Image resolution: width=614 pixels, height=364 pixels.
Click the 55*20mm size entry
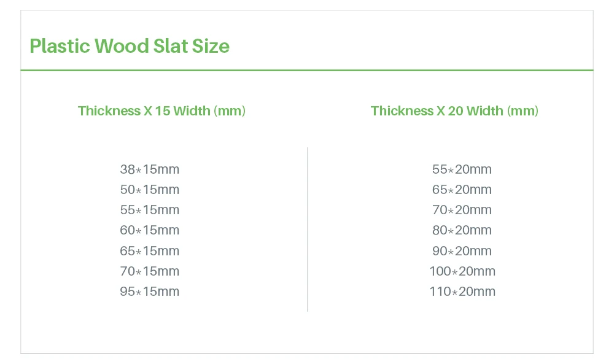point(462,169)
